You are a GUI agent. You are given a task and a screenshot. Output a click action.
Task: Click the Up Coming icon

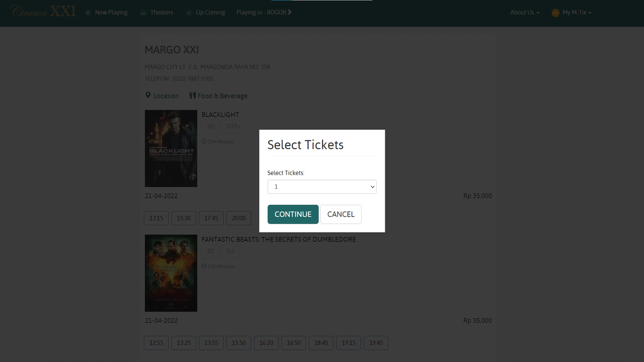pyautogui.click(x=189, y=13)
